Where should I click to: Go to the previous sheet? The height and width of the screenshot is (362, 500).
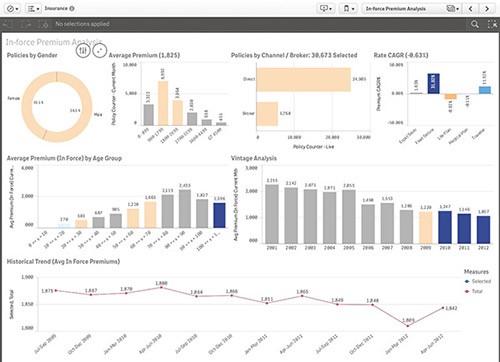[x=470, y=9]
